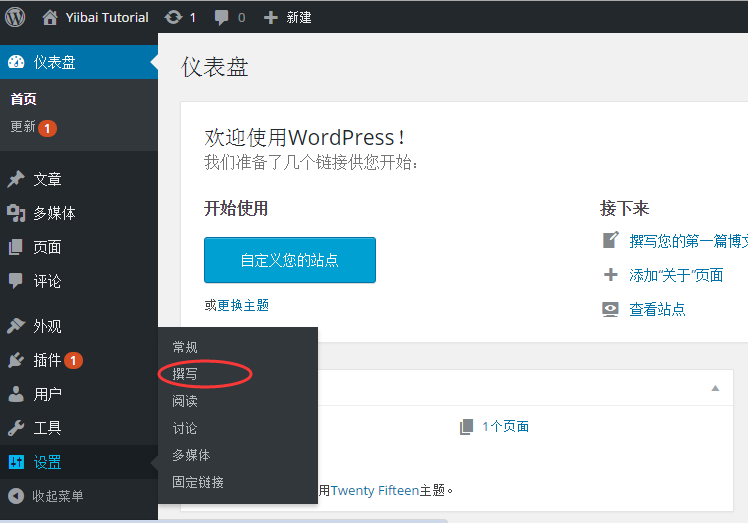Image resolution: width=748 pixels, height=523 pixels.
Task: Click the plus icon beside 添加"关于"页面
Action: tap(611, 275)
